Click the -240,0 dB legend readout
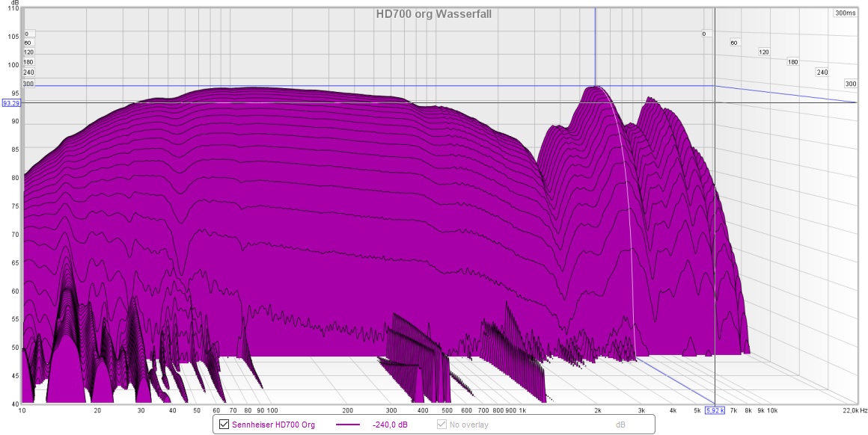 click(389, 425)
